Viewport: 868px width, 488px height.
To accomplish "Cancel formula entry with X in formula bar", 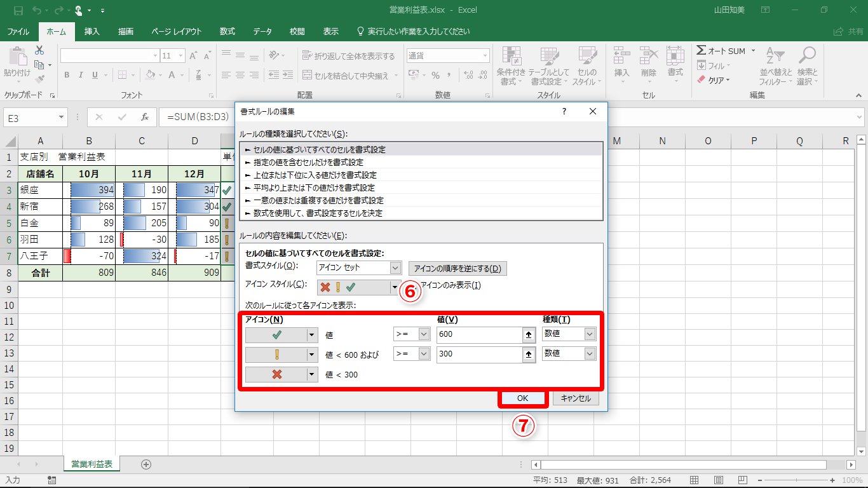I will coord(99,117).
